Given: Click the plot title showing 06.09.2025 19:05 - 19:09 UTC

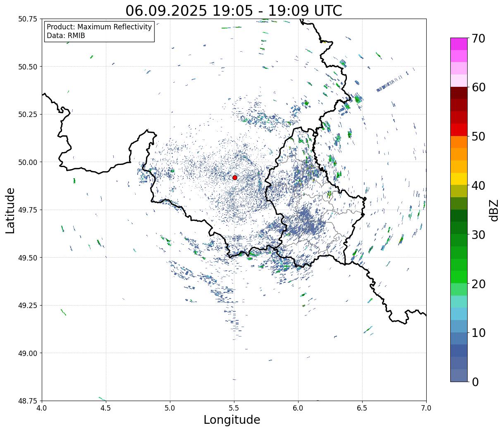Looking at the screenshot, I should coord(234,10).
